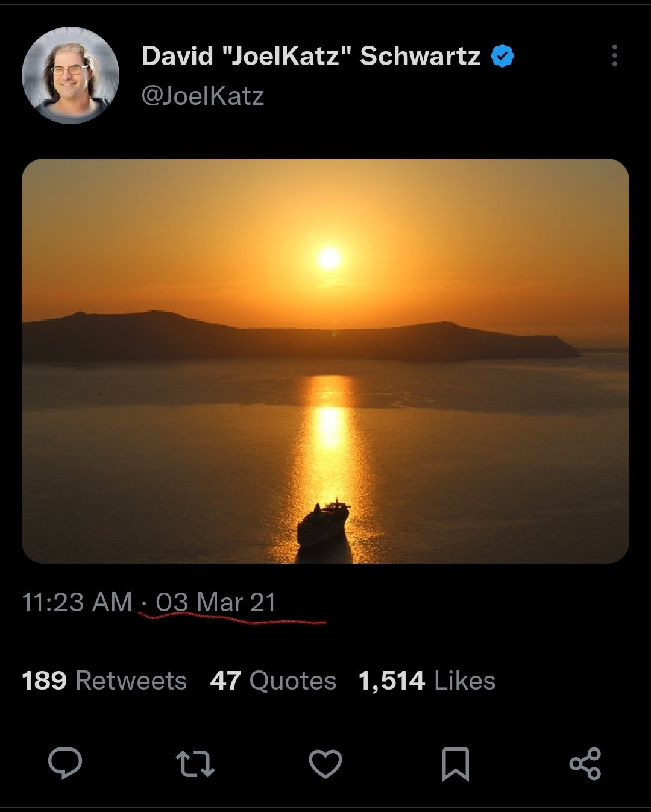
Task: Click the David "JoelKatz" Schwartz display name
Action: [x=310, y=56]
